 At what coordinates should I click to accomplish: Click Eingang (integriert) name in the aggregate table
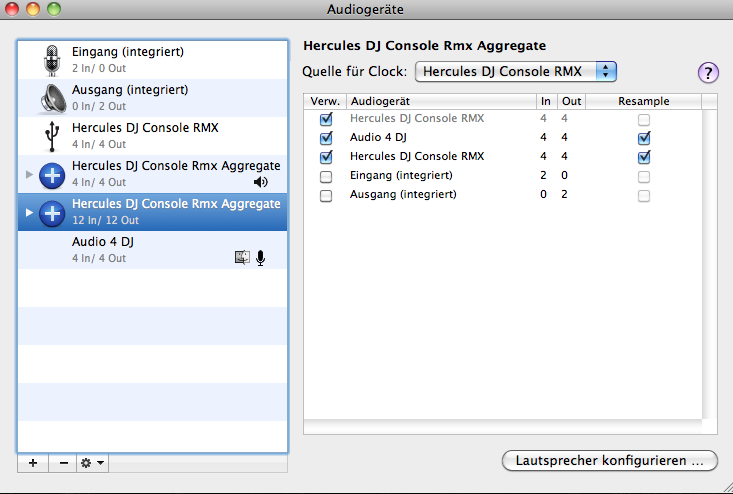coord(401,175)
